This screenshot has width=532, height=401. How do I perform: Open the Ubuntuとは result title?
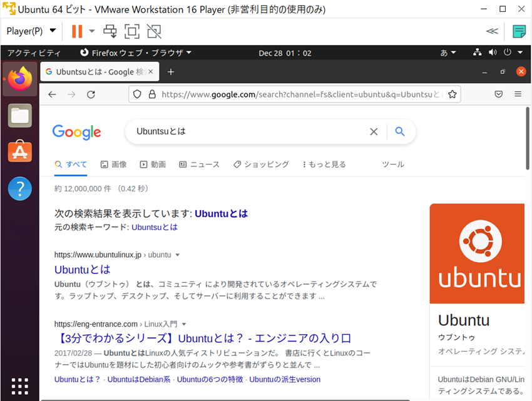pyautogui.click(x=83, y=270)
